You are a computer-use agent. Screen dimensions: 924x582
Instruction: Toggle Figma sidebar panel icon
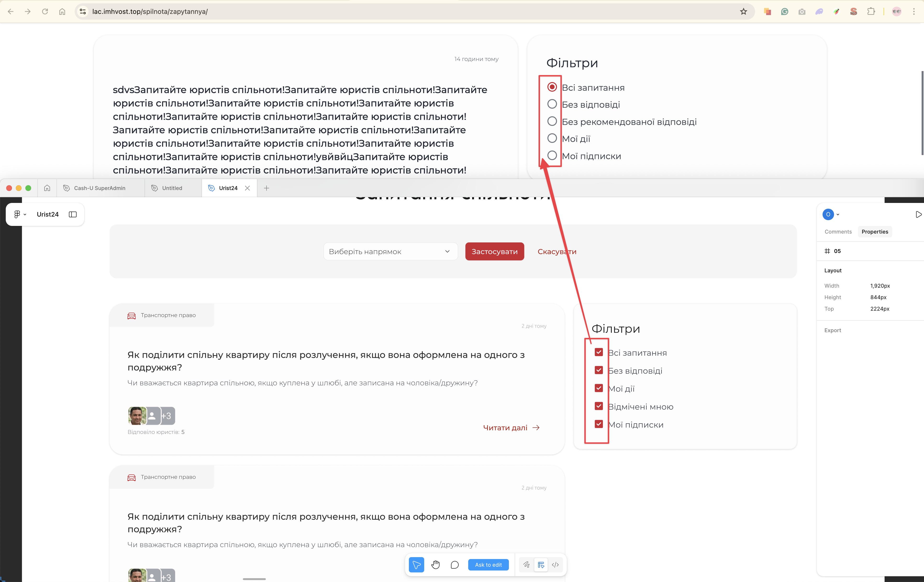tap(72, 214)
